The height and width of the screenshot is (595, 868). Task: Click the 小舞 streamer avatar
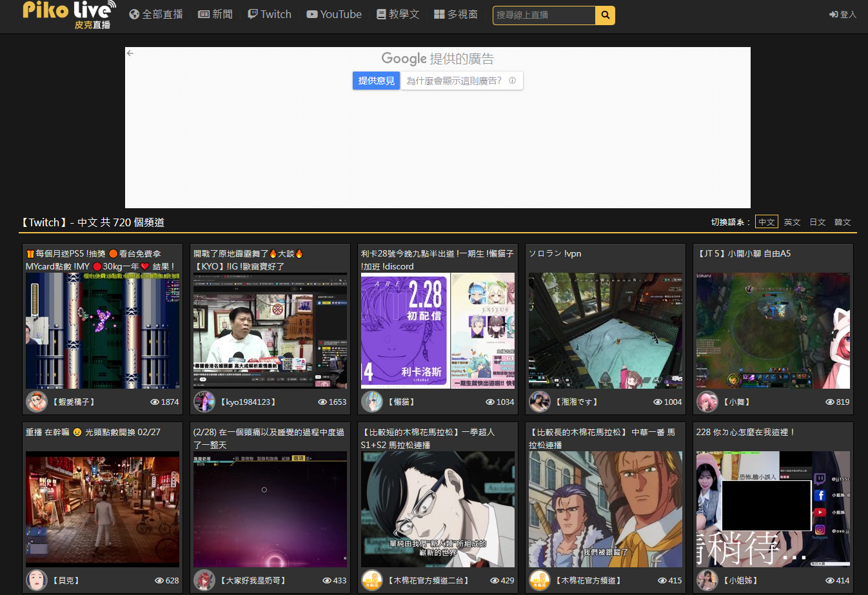tap(707, 402)
